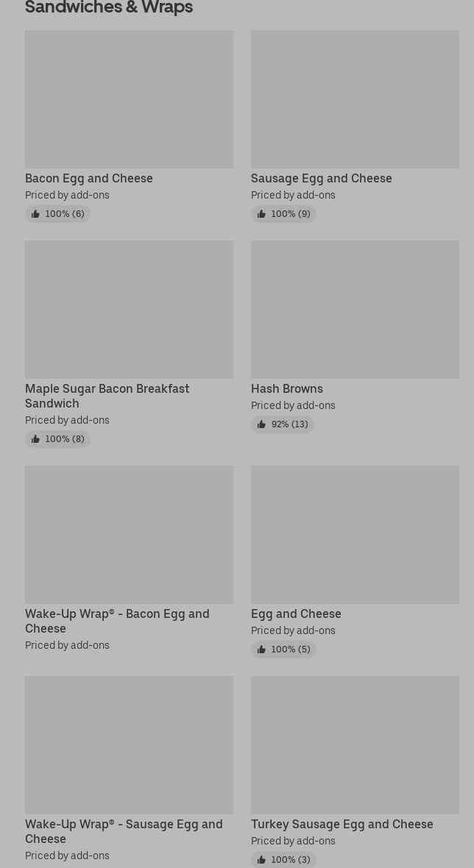Click the Hash Browns item name

coord(287,388)
